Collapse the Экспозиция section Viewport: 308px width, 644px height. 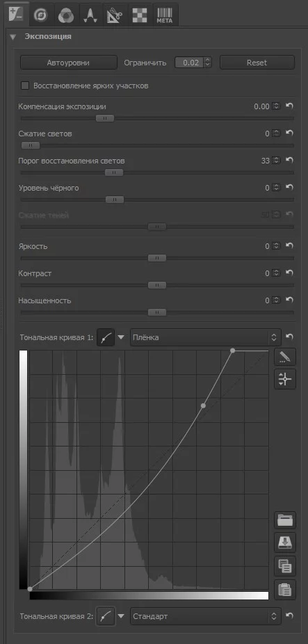coord(13,37)
